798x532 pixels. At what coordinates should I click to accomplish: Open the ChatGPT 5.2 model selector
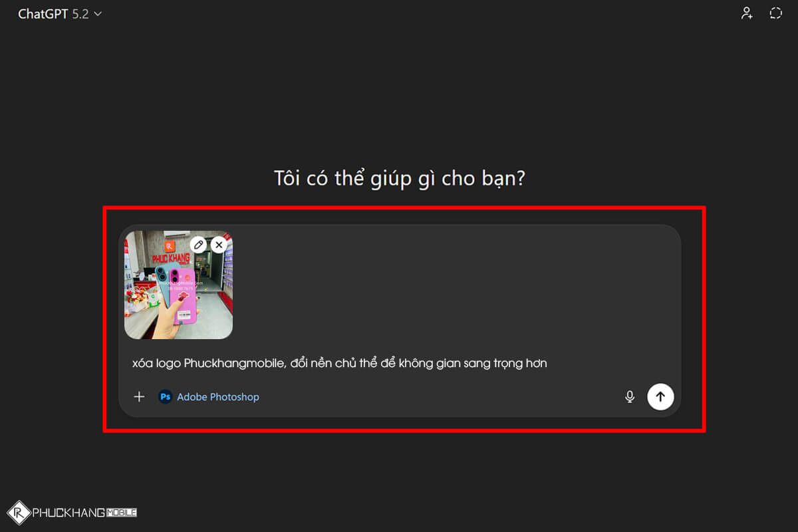tap(60, 13)
